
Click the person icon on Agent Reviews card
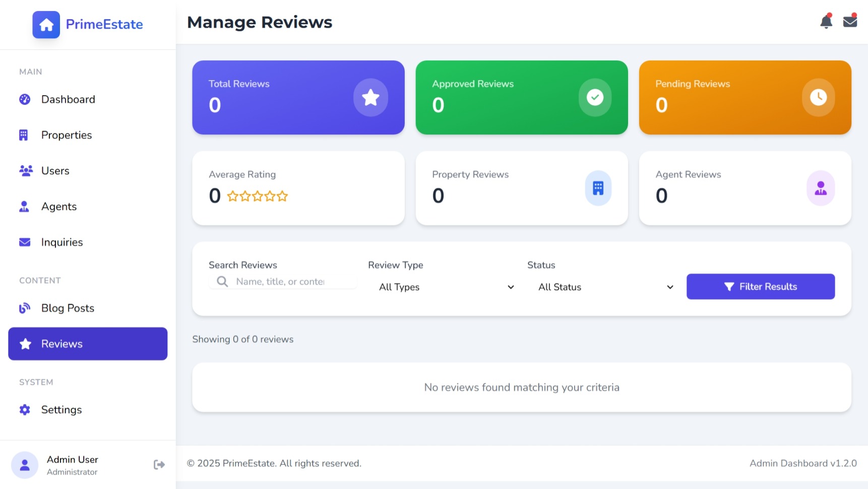[820, 188]
